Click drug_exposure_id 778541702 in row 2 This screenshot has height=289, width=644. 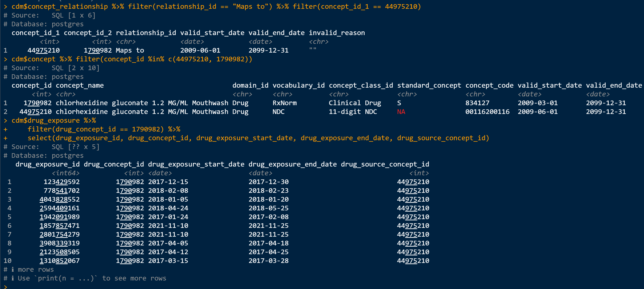coord(61,190)
